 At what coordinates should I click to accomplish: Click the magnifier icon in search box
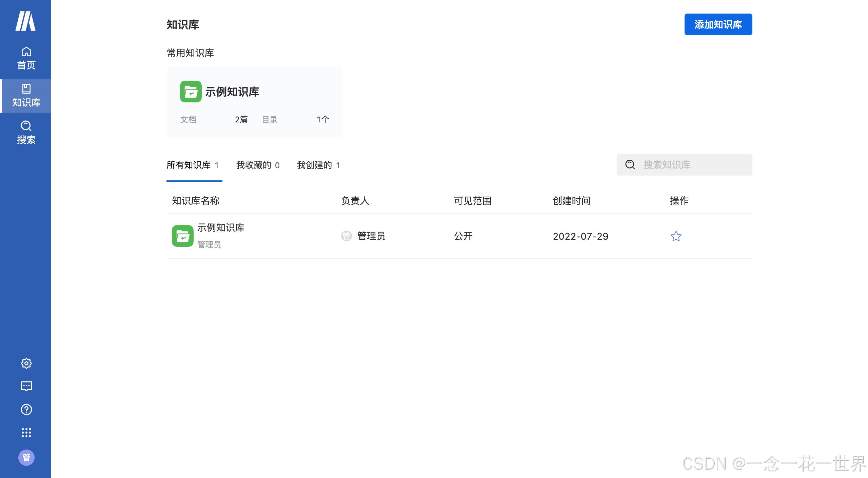(x=630, y=165)
